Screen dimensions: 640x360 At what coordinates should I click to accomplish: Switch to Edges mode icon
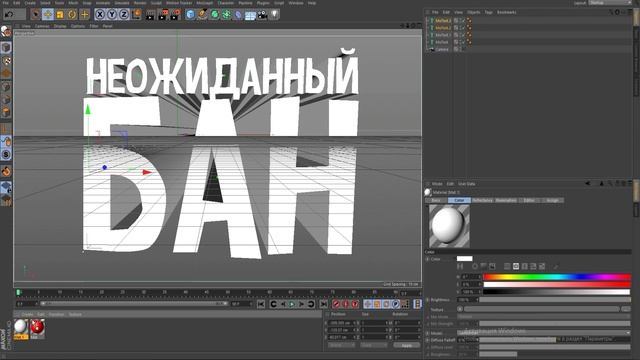pyautogui.click(x=6, y=99)
